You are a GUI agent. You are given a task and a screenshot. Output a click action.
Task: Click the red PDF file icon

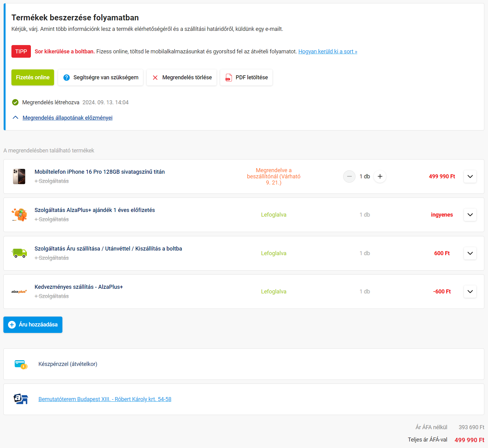tap(229, 77)
